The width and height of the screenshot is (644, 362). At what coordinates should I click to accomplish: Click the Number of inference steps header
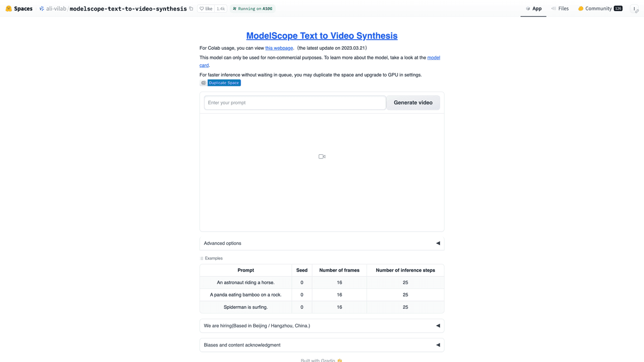[406, 270]
